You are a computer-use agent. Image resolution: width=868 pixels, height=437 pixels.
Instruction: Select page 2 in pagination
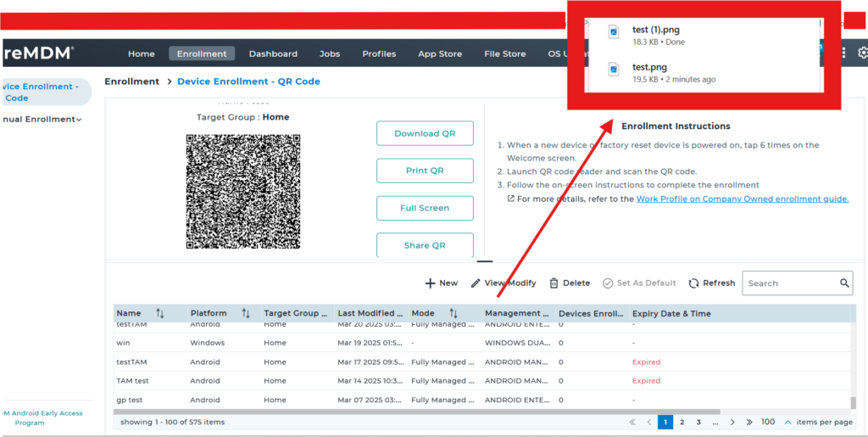[682, 422]
